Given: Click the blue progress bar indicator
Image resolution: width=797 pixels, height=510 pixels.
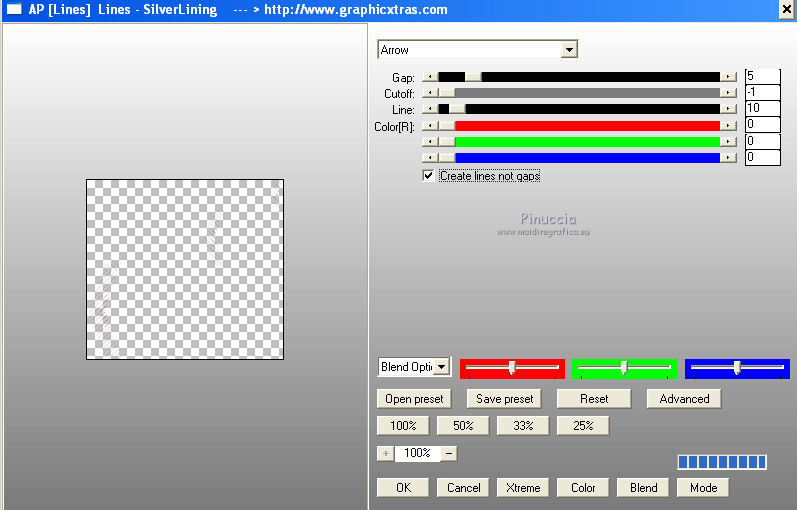Looking at the screenshot, I should click(x=722, y=462).
